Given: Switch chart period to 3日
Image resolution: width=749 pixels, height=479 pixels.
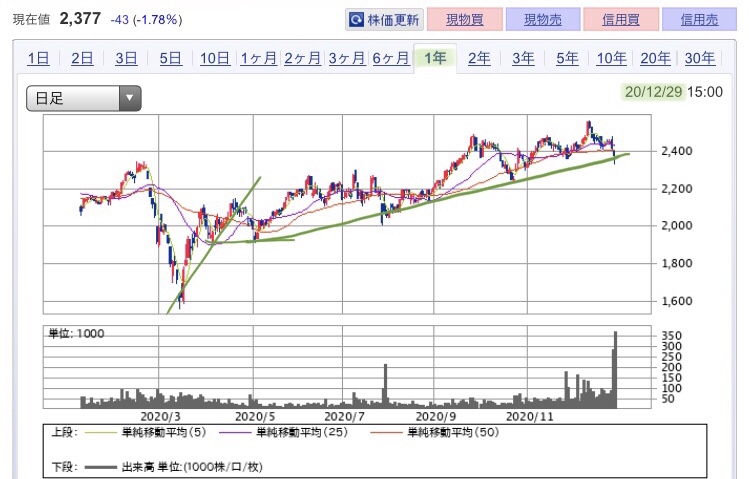Looking at the screenshot, I should 126,58.
